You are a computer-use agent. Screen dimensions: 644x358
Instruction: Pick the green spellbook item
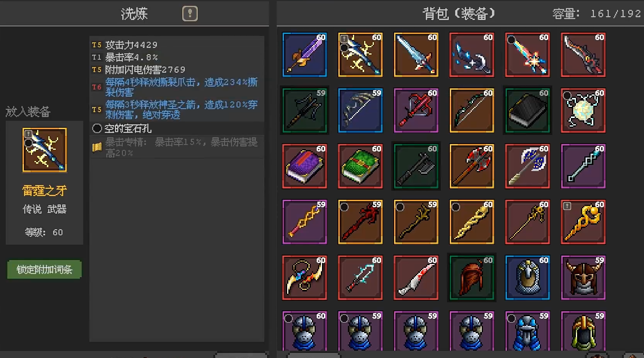click(x=360, y=166)
